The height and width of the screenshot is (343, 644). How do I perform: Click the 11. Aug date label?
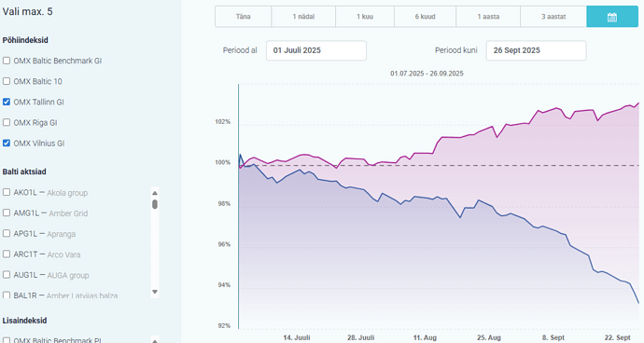point(425,337)
